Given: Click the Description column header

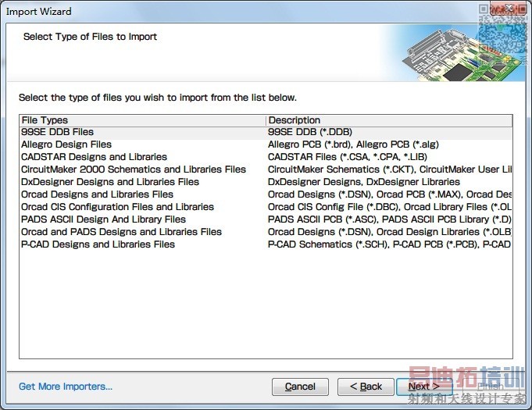Looking at the screenshot, I should (x=389, y=120).
